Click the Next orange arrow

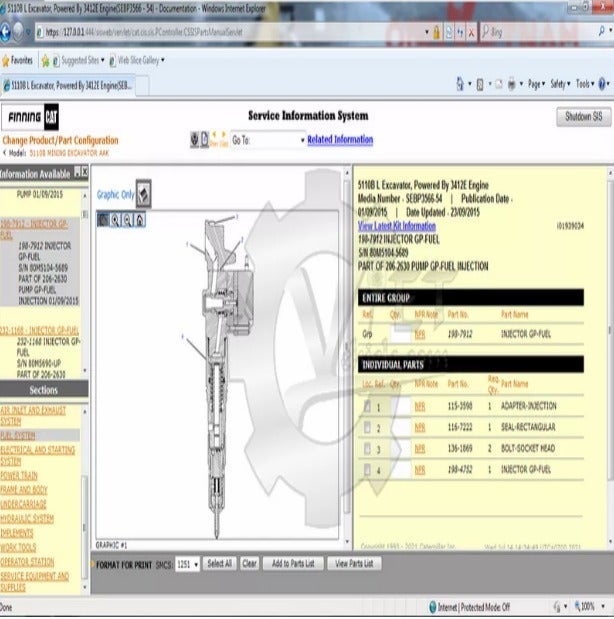tap(224, 139)
